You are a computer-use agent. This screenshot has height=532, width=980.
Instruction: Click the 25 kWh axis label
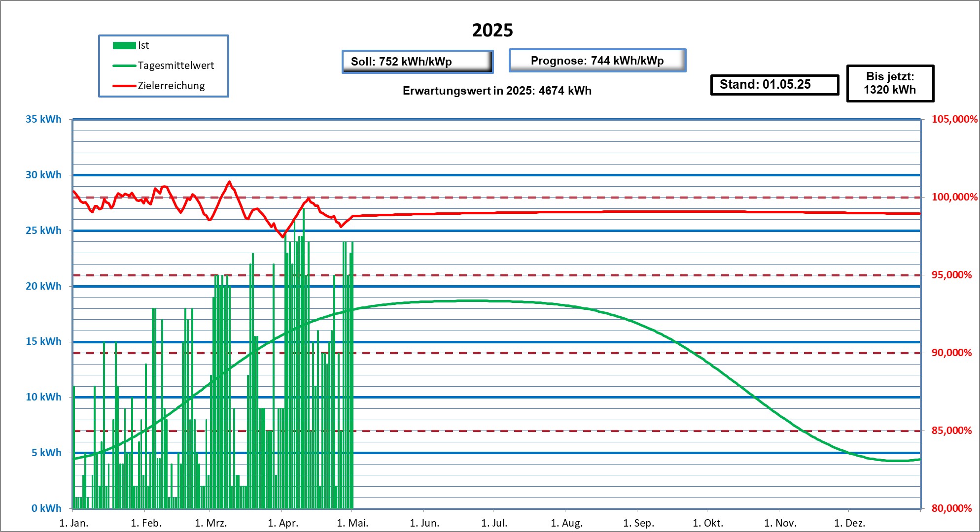[43, 231]
